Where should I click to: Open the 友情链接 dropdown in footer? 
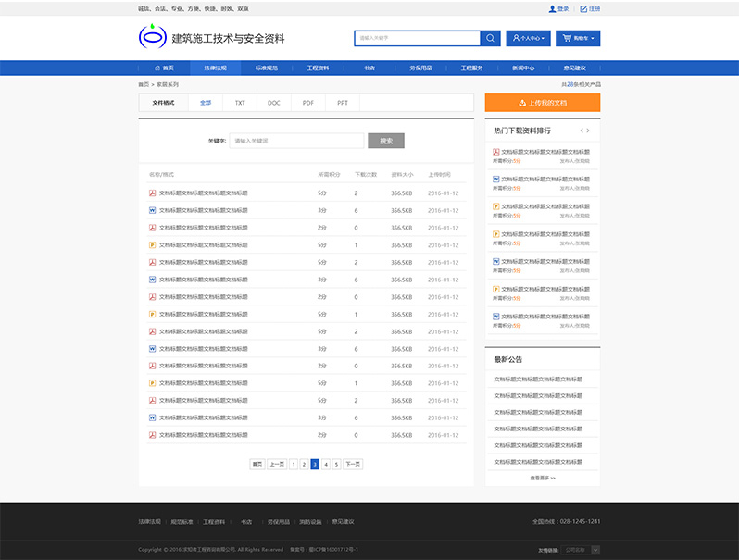click(581, 549)
